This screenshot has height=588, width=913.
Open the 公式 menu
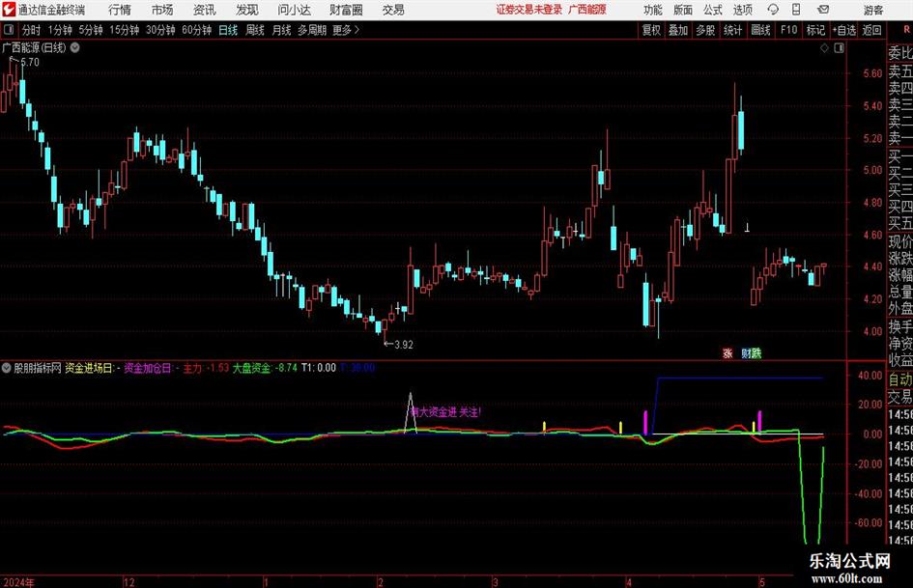click(713, 10)
